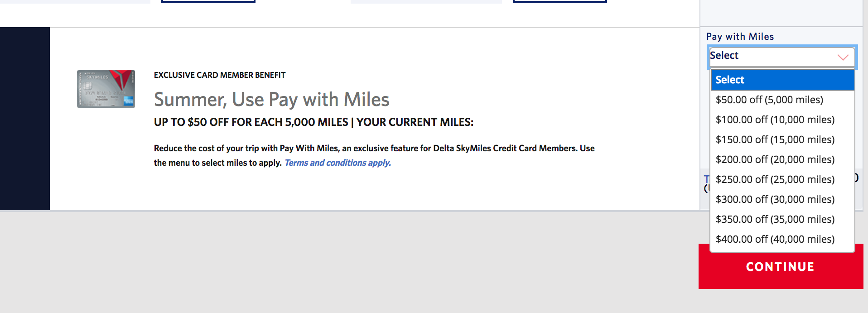
Task: Select $100.00 off (10,000 miles)
Action: pyautogui.click(x=775, y=120)
